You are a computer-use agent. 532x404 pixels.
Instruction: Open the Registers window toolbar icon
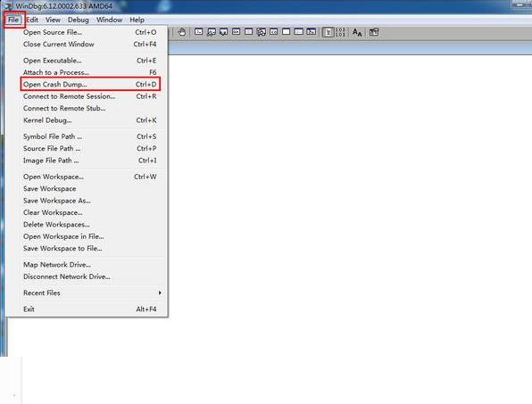tap(237, 32)
